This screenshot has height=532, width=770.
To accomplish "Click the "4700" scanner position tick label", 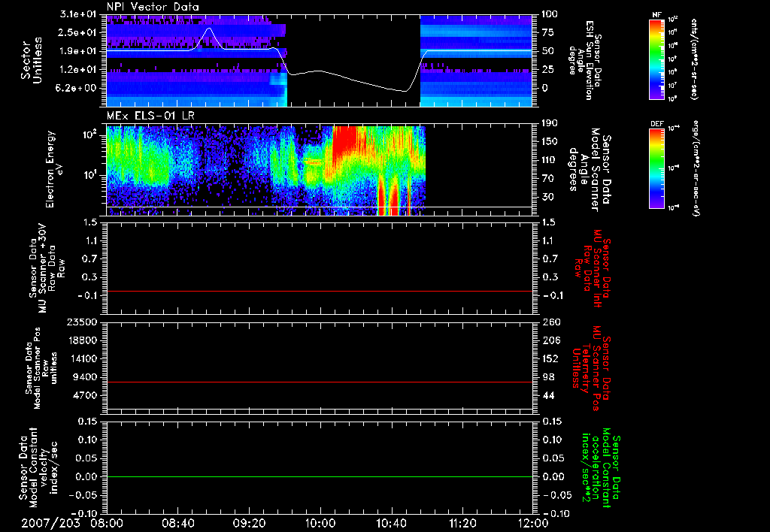I will coord(84,395).
